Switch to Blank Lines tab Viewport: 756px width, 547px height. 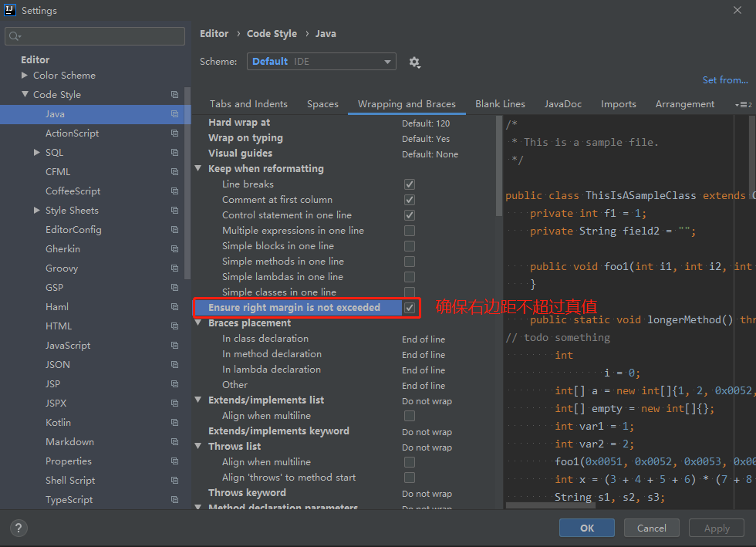point(500,104)
